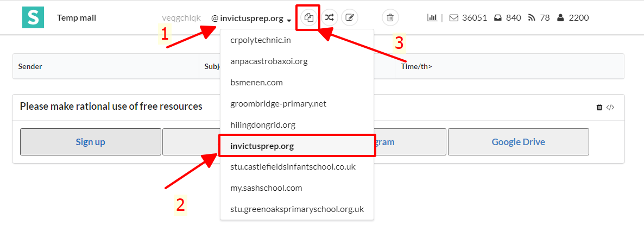The image size is (644, 237).
Task: Open the statistics bar chart icon
Action: [x=432, y=18]
